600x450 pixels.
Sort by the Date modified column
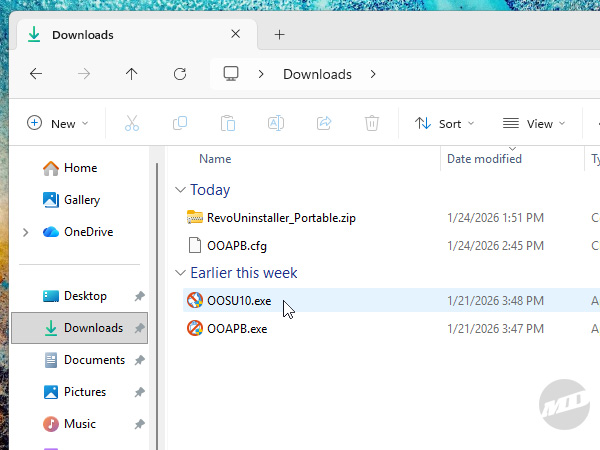(484, 159)
